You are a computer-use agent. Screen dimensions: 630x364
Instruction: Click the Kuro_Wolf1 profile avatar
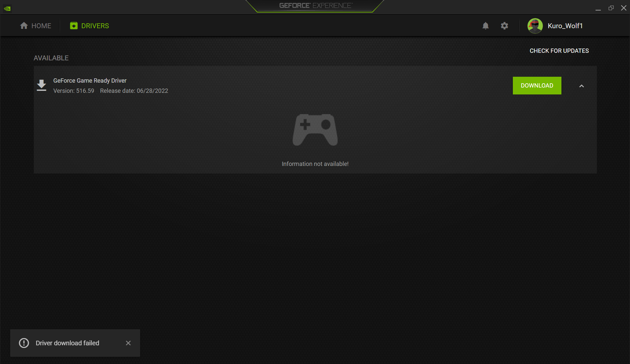pyautogui.click(x=535, y=26)
